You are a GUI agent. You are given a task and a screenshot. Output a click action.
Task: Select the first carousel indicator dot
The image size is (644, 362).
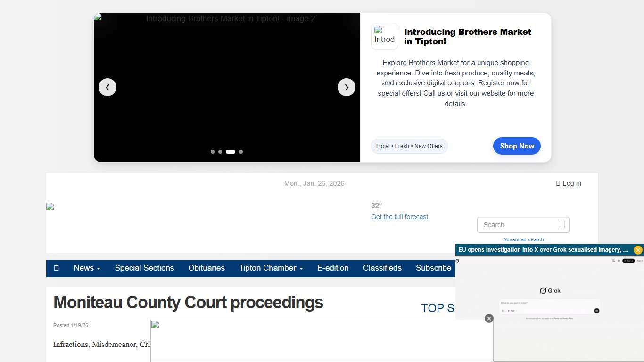click(213, 152)
